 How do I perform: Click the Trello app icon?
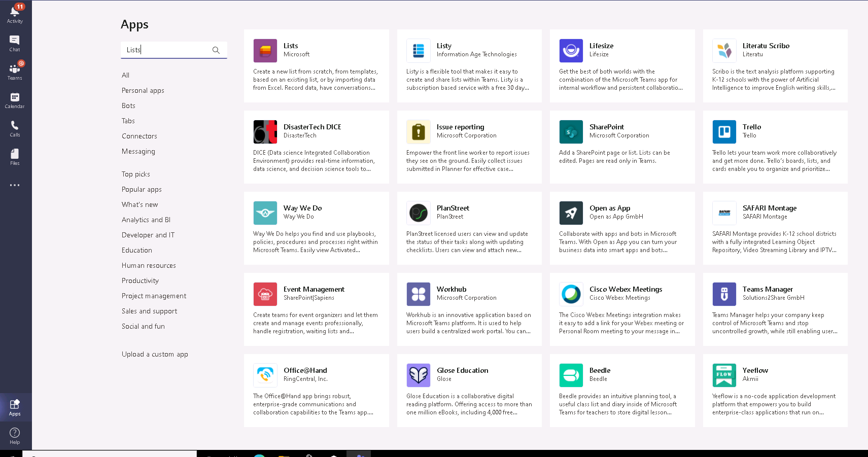pos(724,132)
